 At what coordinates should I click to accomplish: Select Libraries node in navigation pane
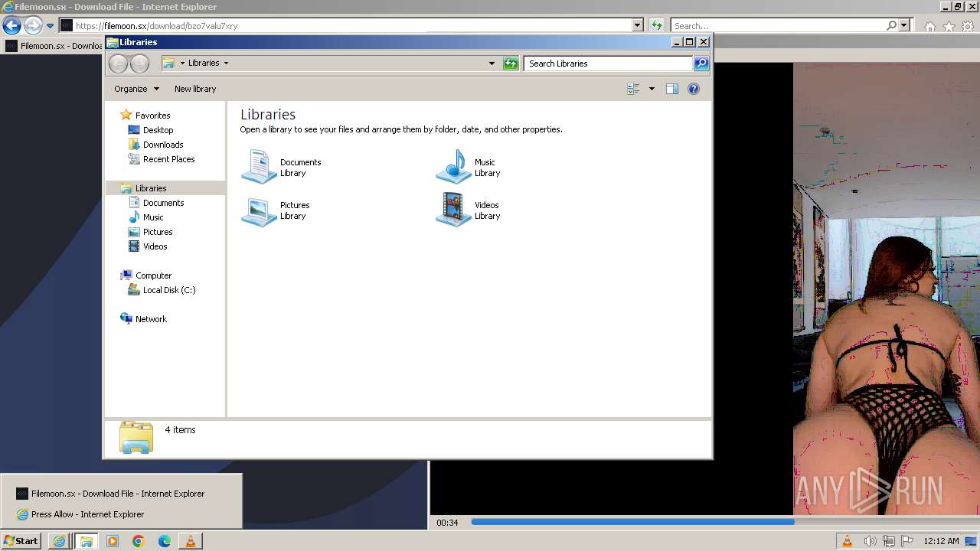151,188
